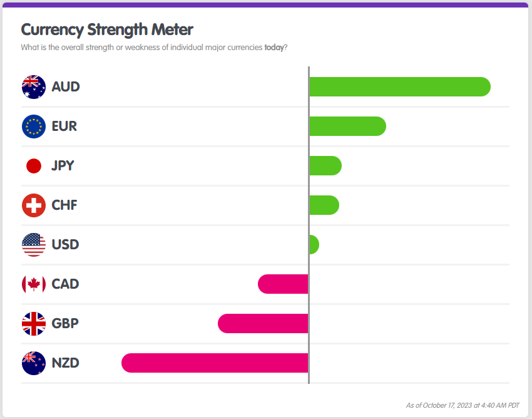This screenshot has height=419, width=532.
Task: Click the small USD green bar
Action: 314,245
